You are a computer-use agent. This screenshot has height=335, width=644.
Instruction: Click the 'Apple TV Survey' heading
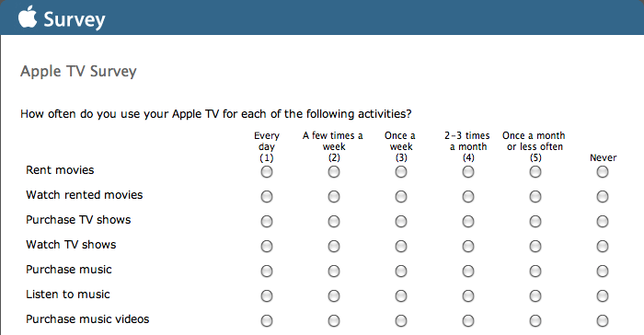[78, 71]
